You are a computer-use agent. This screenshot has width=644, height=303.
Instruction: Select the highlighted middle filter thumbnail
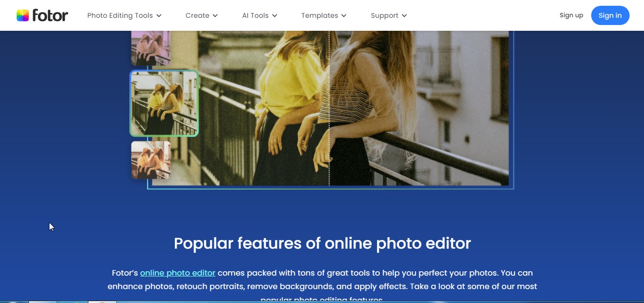pos(164,103)
